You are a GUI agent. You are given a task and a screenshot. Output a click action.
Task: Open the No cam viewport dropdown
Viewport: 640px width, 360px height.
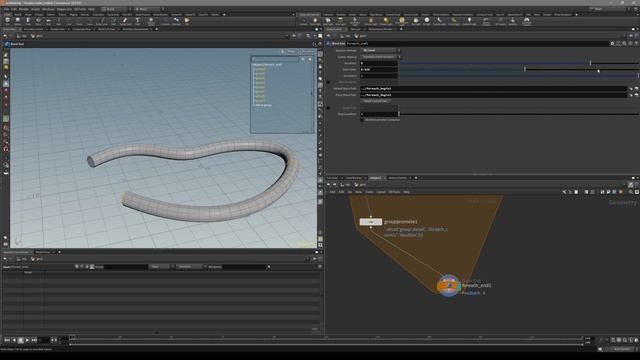[307, 52]
